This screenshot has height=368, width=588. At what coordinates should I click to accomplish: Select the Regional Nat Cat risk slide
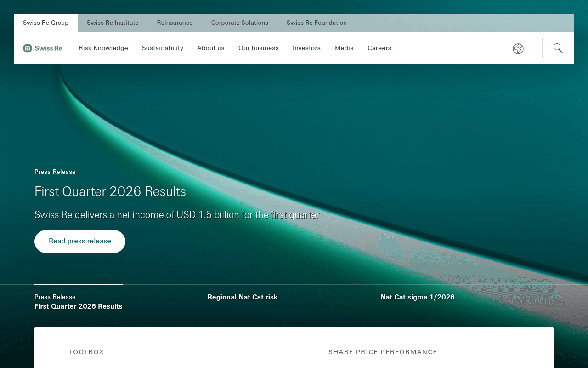243,297
